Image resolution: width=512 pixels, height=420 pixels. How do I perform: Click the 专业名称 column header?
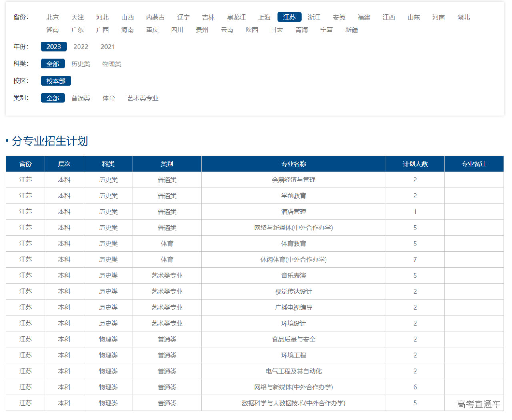[293, 164]
